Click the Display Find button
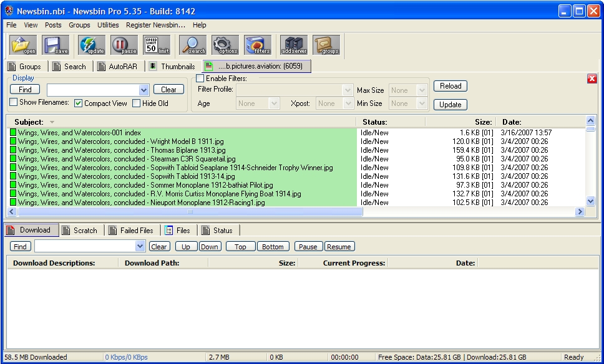Screen dimensions: 604x364 [25, 89]
